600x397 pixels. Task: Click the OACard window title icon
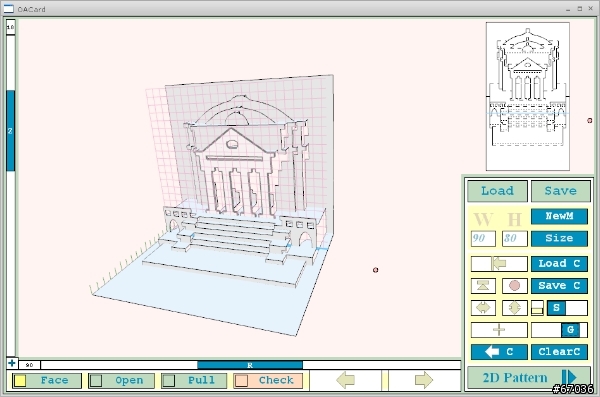[8, 8]
